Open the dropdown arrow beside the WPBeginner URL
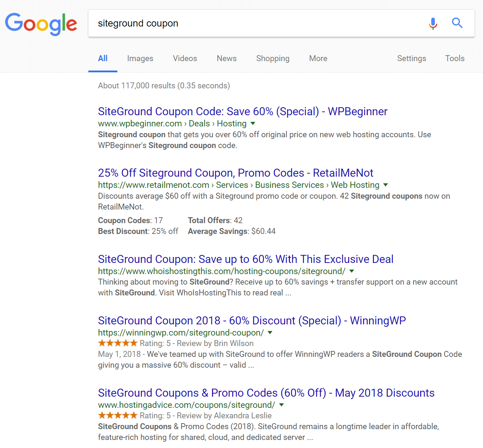483x448 pixels. pyautogui.click(x=253, y=124)
